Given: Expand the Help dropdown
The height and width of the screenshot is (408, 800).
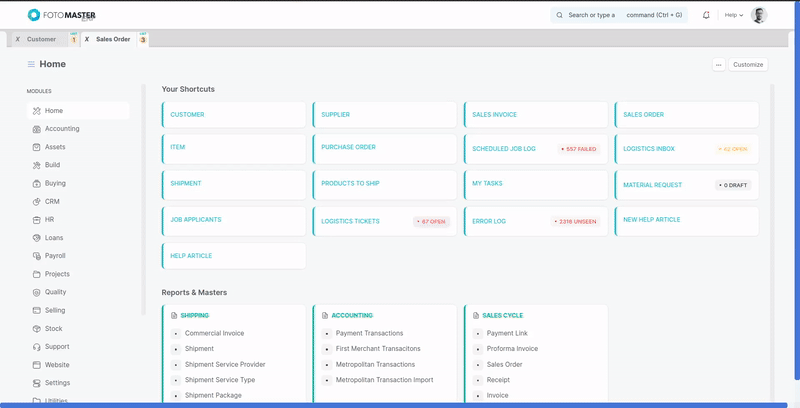Looking at the screenshot, I should [x=733, y=15].
